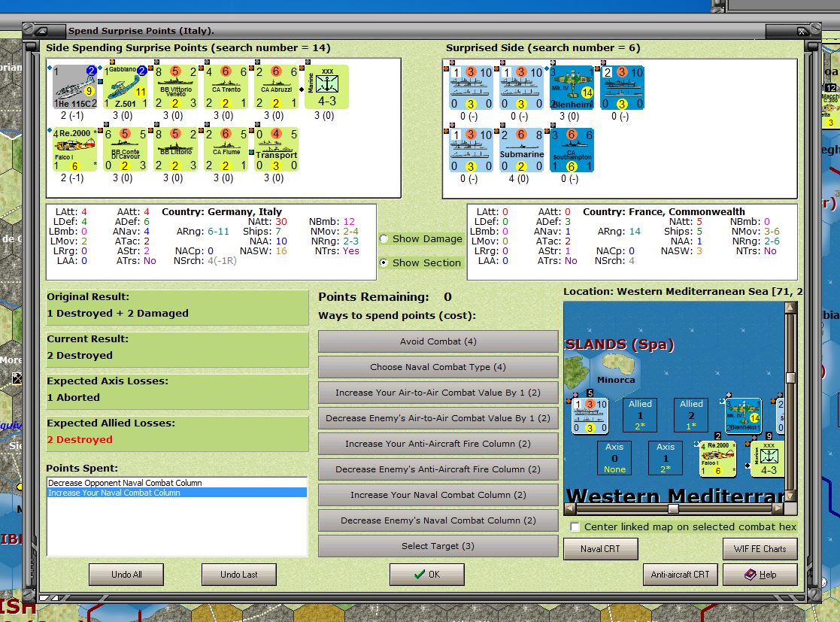
Task: Select the Show Section radio button
Action: tap(384, 263)
